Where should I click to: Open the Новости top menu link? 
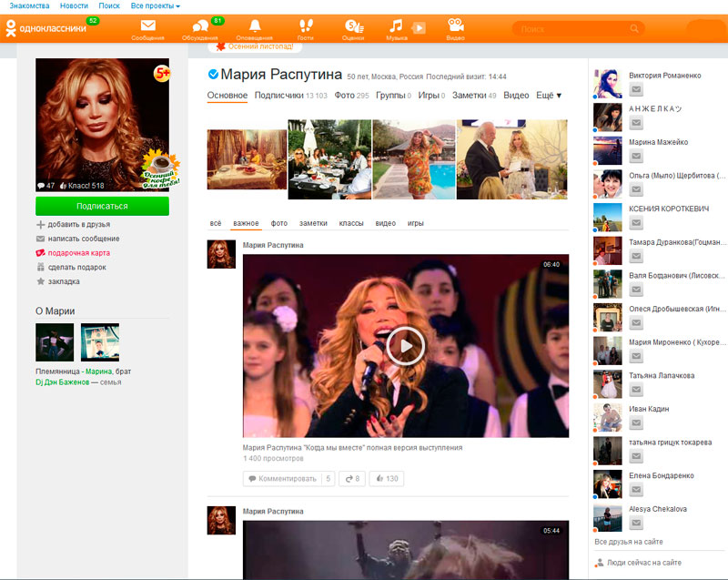[x=74, y=6]
